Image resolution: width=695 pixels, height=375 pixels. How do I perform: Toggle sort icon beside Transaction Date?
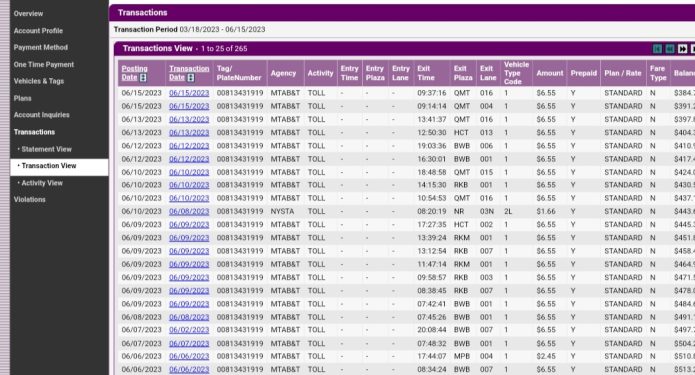coord(191,78)
